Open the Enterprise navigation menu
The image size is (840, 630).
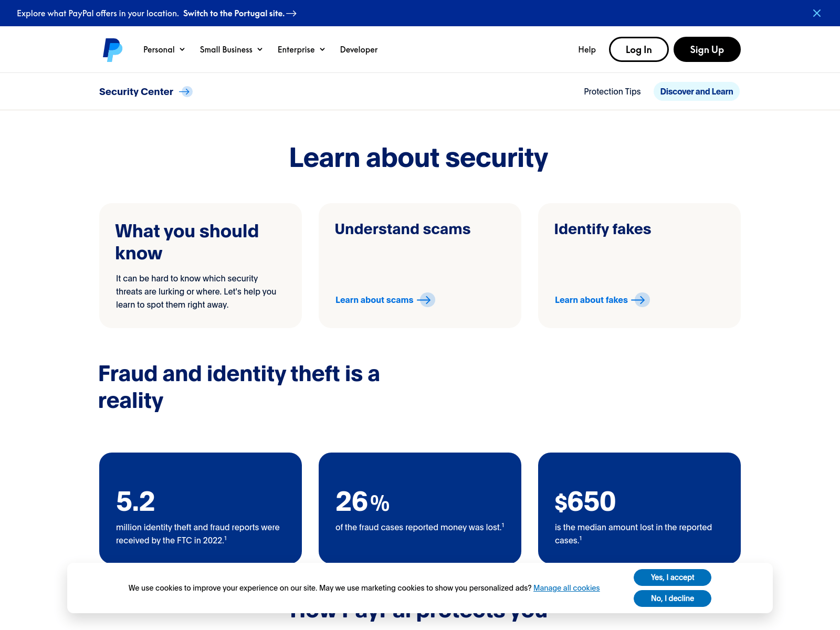(x=301, y=49)
